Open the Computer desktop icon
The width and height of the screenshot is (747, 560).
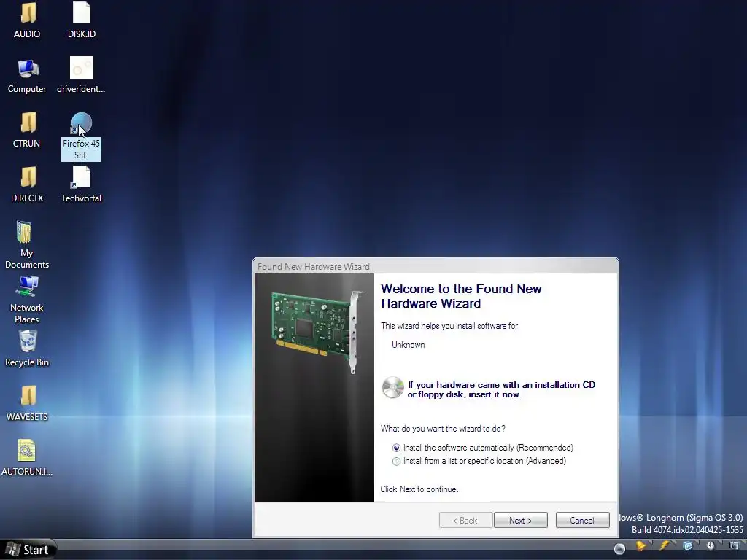[x=28, y=69]
